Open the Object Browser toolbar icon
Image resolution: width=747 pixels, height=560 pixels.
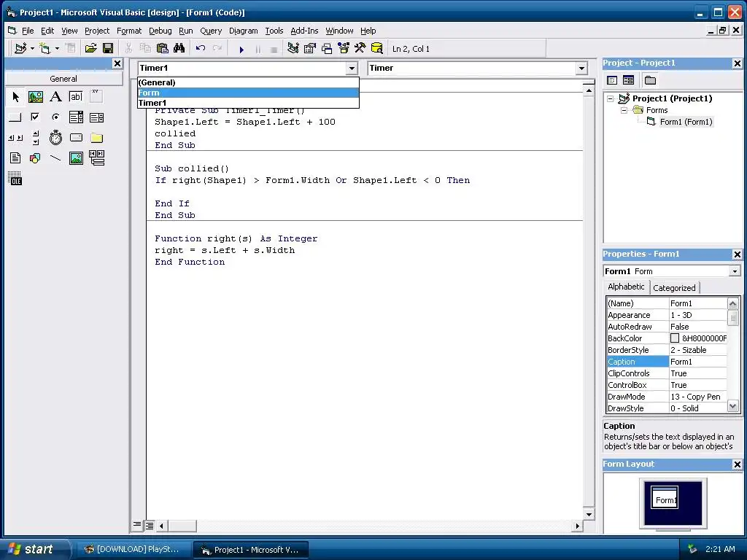coord(344,49)
